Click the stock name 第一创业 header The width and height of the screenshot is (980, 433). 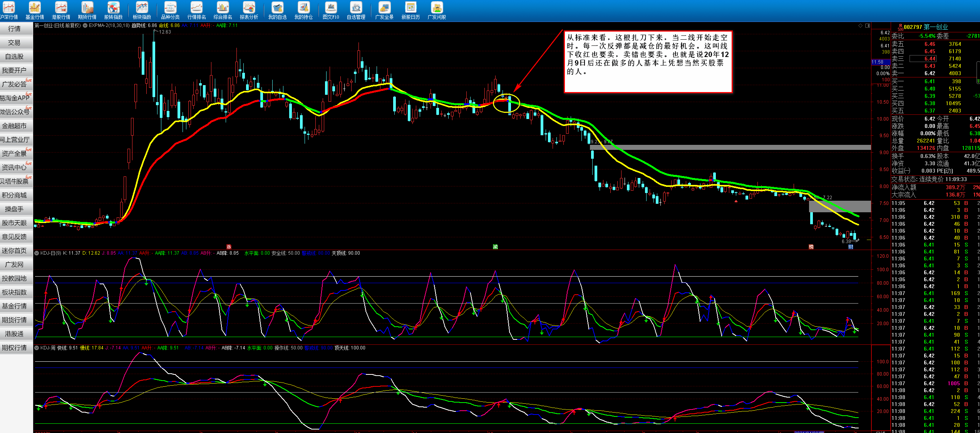(936, 27)
